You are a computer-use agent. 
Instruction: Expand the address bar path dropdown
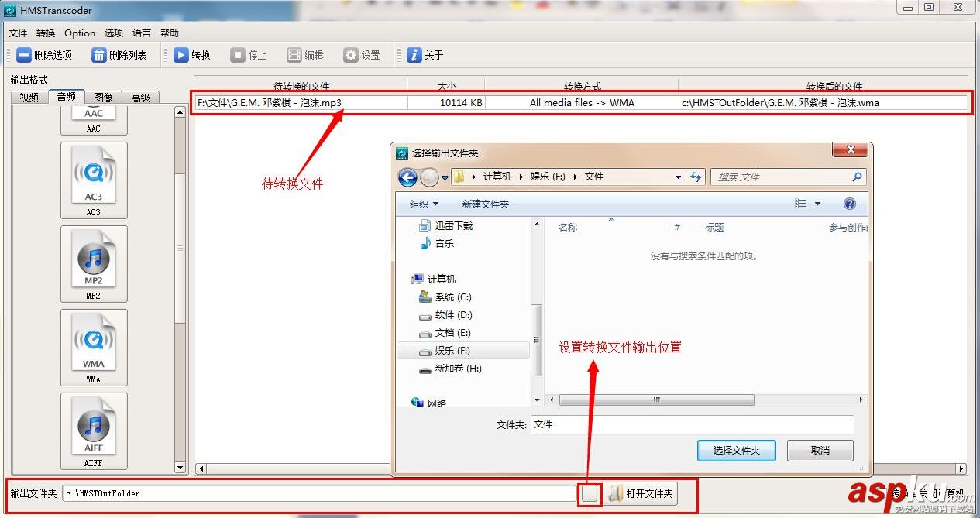click(678, 177)
